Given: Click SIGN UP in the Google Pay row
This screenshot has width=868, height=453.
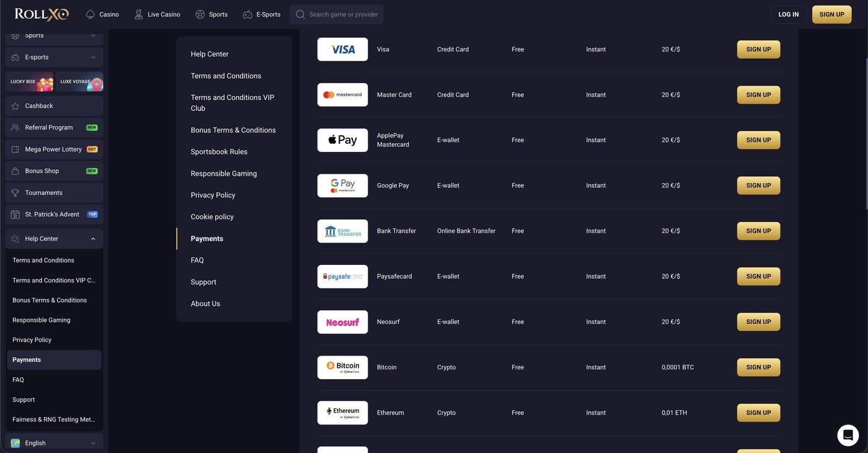Looking at the screenshot, I should tap(758, 186).
